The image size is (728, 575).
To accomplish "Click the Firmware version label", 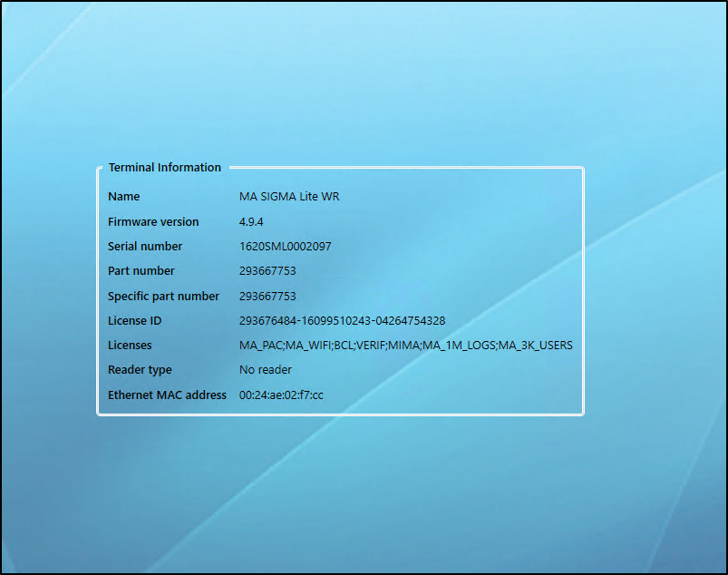I will [x=153, y=221].
